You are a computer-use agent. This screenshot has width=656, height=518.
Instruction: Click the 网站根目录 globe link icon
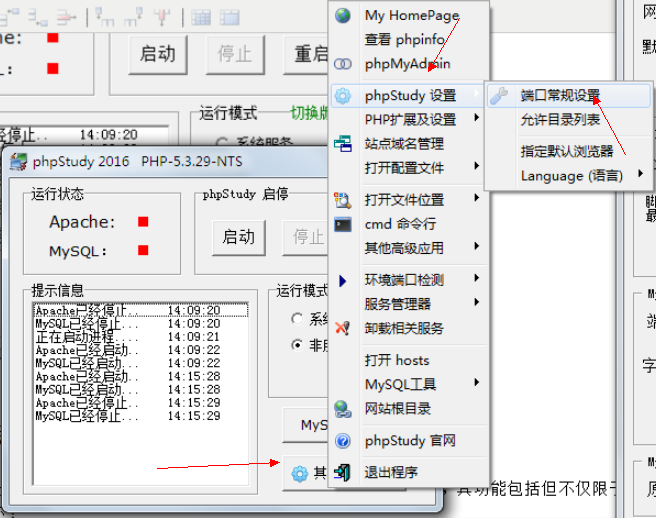[343, 409]
